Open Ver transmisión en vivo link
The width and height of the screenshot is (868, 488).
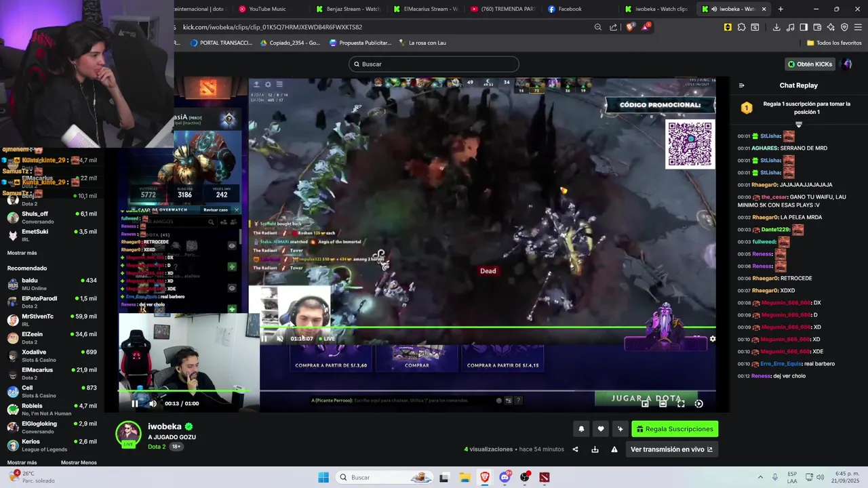[x=671, y=449]
